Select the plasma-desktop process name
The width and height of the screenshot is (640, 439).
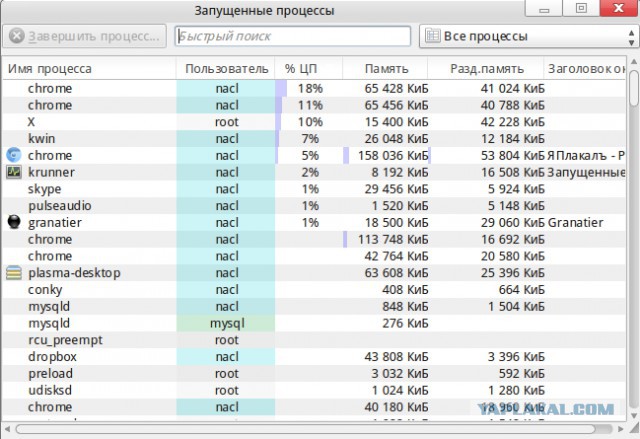click(74, 273)
